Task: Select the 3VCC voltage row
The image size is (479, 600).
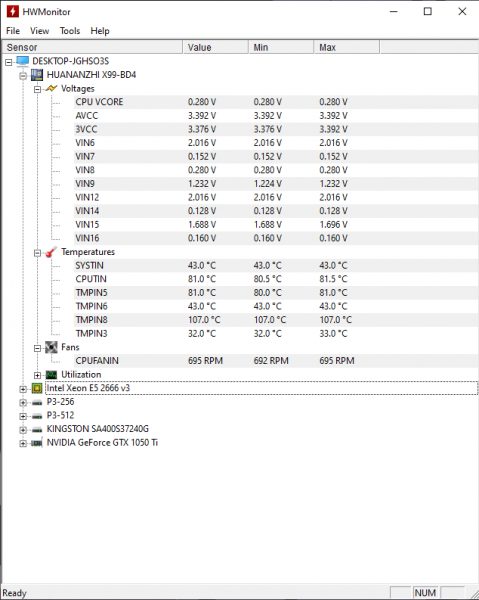Action: [275, 129]
